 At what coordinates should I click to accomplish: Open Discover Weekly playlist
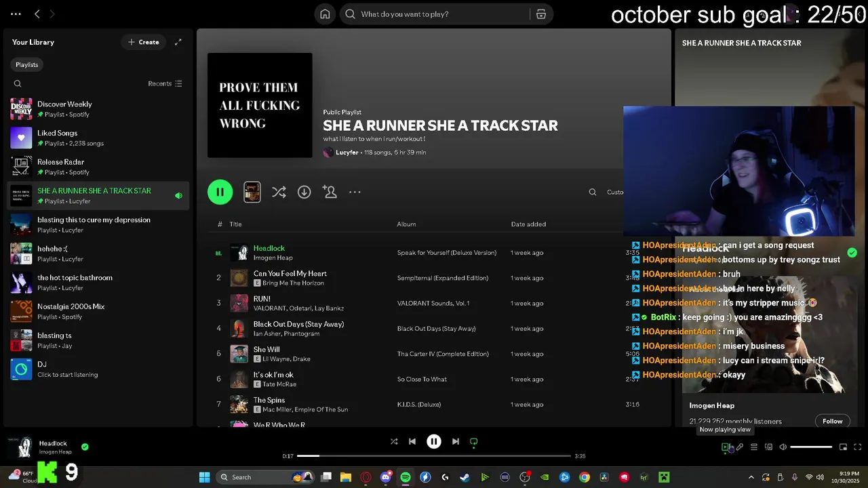click(x=98, y=109)
